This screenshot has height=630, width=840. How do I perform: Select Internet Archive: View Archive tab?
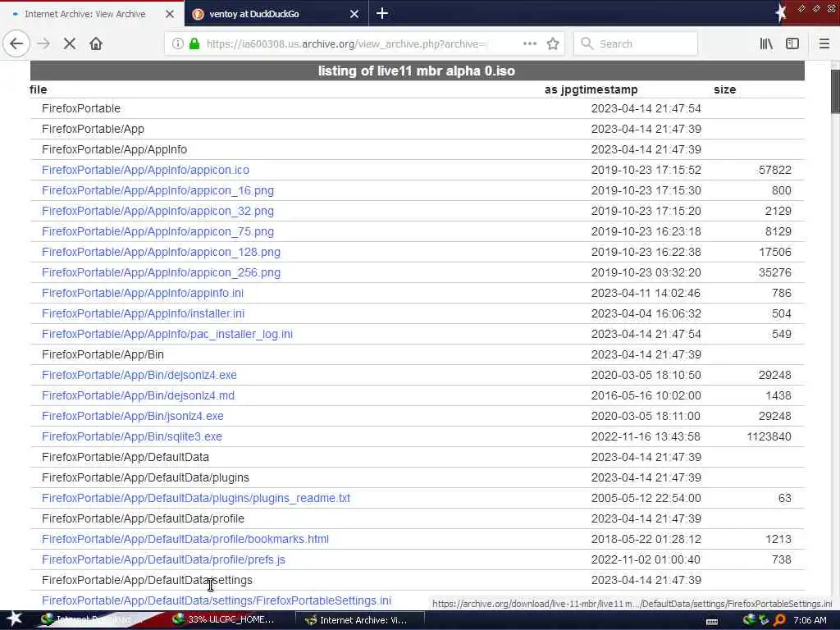click(92, 14)
